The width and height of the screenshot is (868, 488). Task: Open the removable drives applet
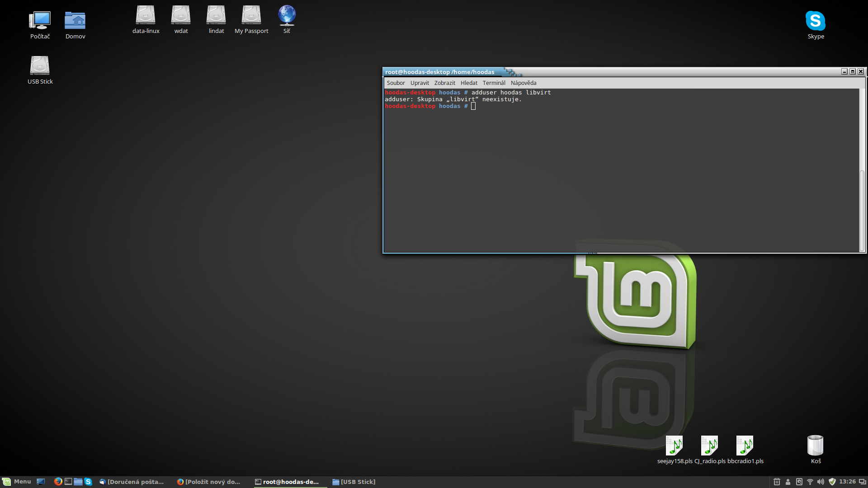[799, 482]
